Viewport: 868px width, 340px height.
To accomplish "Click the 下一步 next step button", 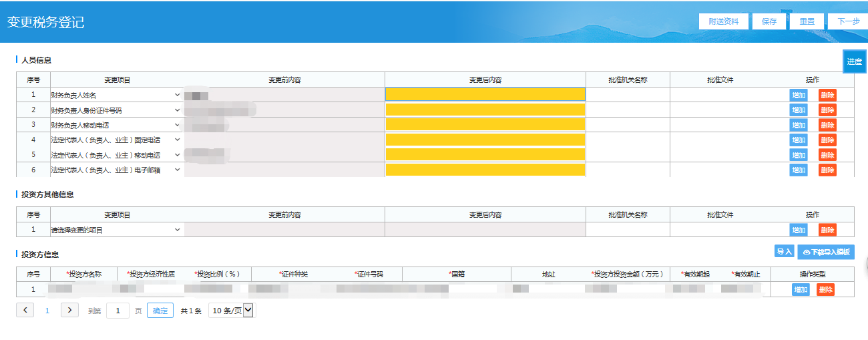I will click(x=848, y=21).
